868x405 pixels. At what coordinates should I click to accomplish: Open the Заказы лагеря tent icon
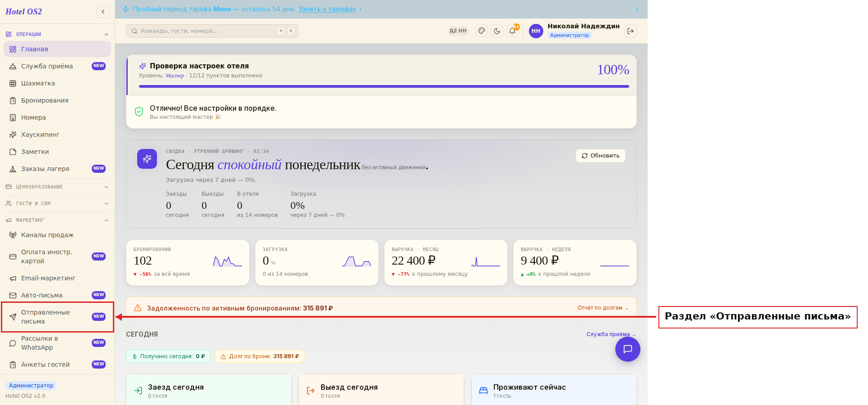point(13,169)
